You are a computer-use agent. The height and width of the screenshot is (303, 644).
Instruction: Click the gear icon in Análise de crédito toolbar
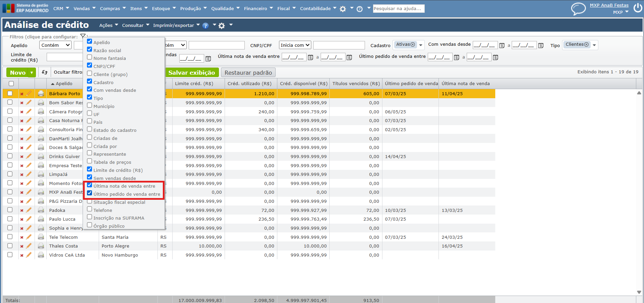click(x=222, y=26)
